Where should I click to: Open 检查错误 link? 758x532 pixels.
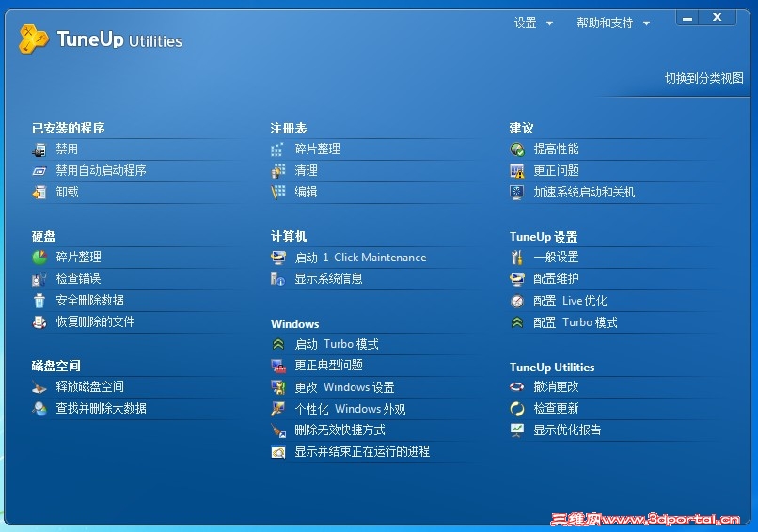78,279
